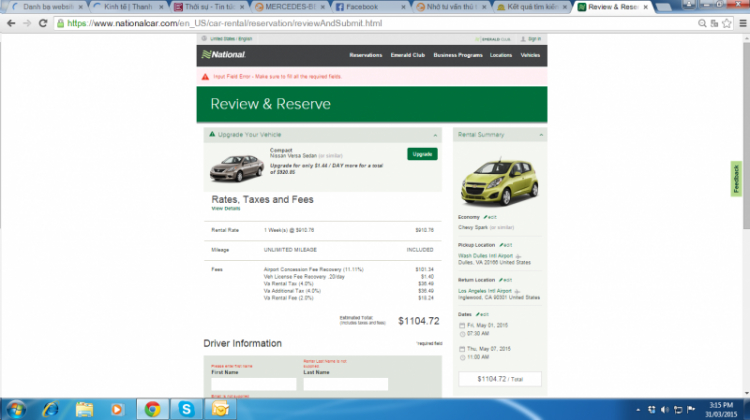Switch to the Kết quả tìm kiếm tab

click(x=532, y=7)
